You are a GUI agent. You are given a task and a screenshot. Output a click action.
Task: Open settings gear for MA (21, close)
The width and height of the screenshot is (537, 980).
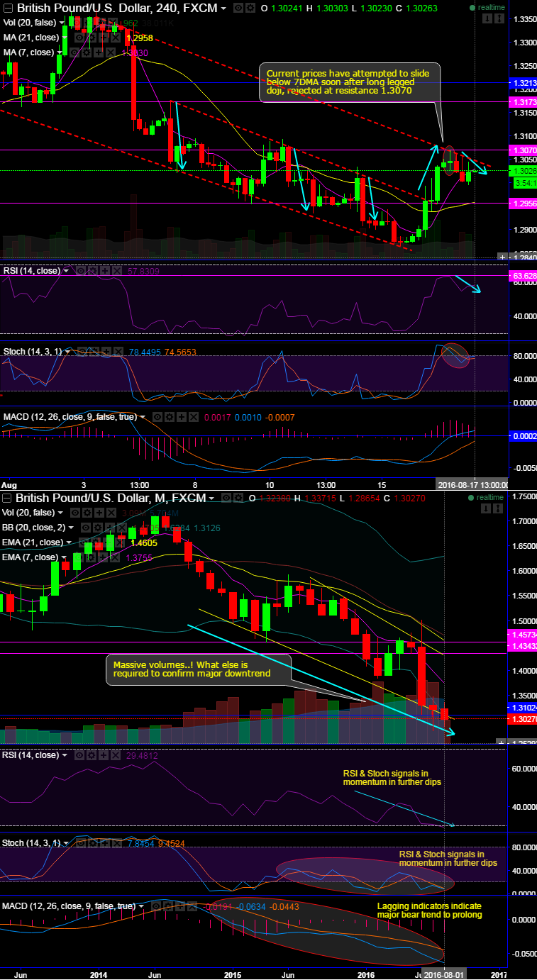[92, 38]
